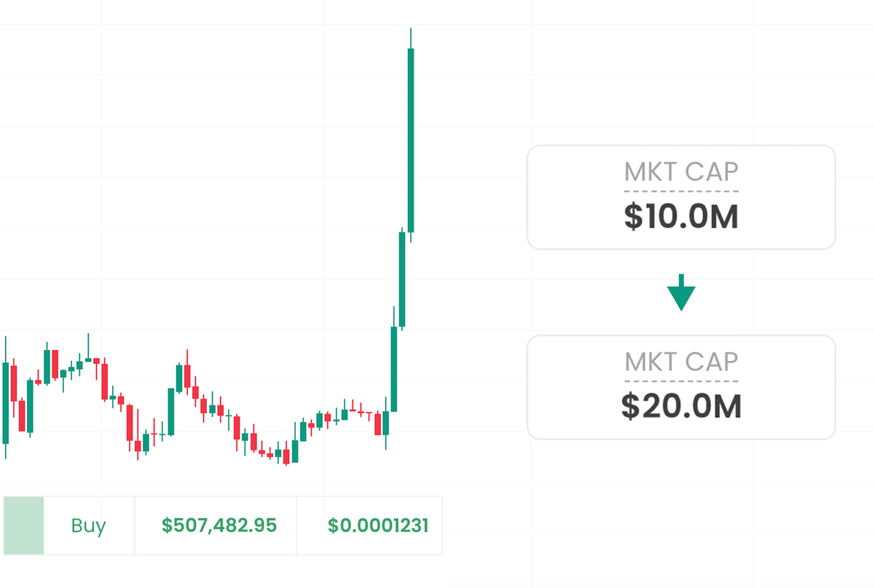
Task: Click the Buy label
Action: (x=88, y=525)
